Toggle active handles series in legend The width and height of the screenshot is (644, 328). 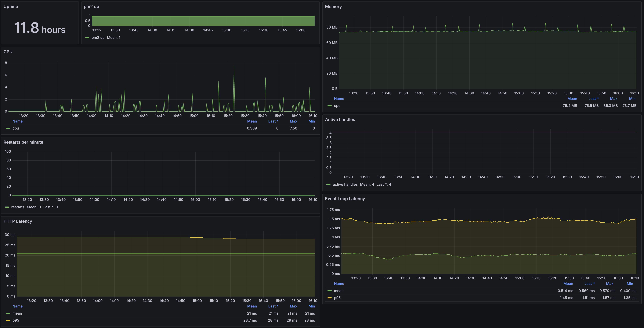[x=345, y=185]
